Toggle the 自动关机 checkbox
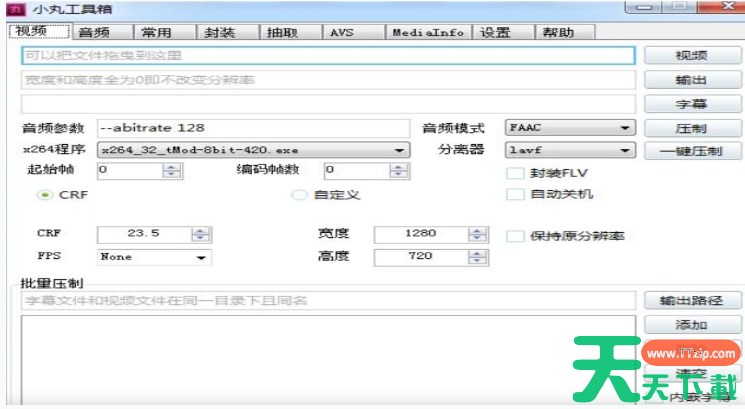 point(516,194)
